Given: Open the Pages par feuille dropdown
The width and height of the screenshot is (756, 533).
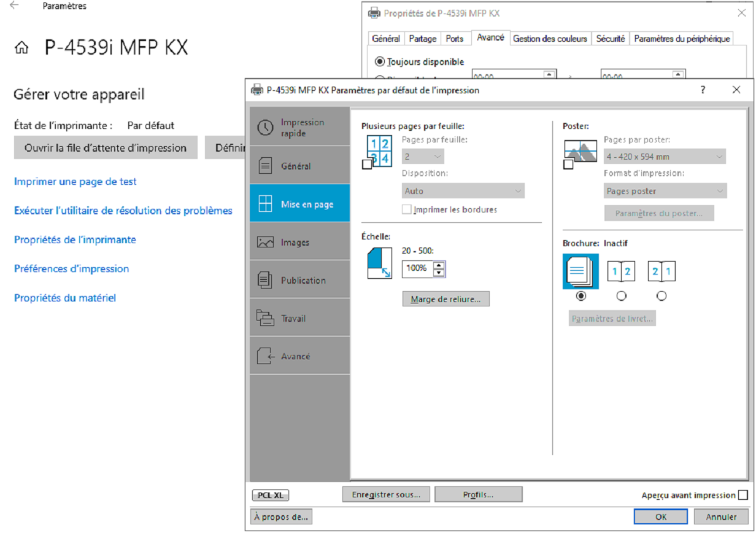Looking at the screenshot, I should (422, 157).
